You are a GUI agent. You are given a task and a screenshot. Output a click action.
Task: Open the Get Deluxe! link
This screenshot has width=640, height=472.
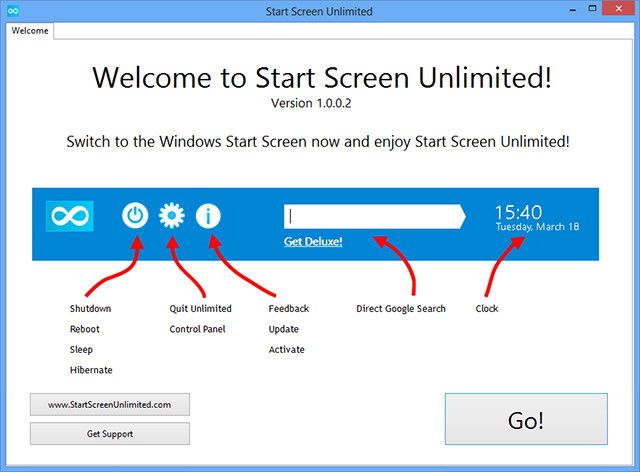313,241
